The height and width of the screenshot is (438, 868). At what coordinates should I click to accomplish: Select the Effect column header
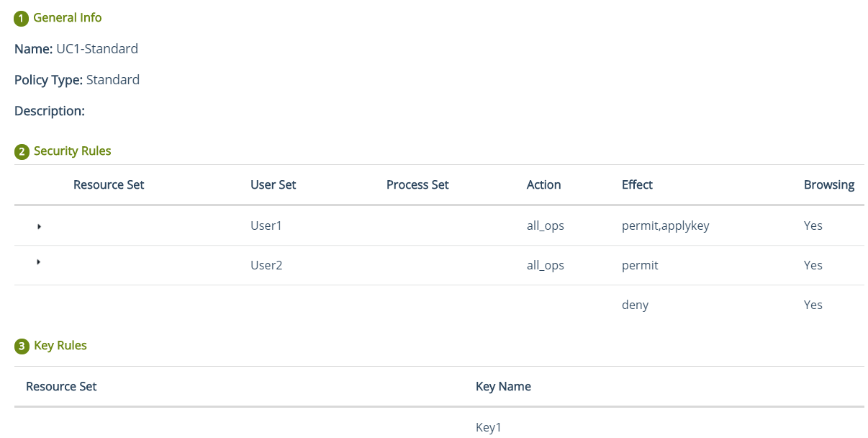[637, 185]
